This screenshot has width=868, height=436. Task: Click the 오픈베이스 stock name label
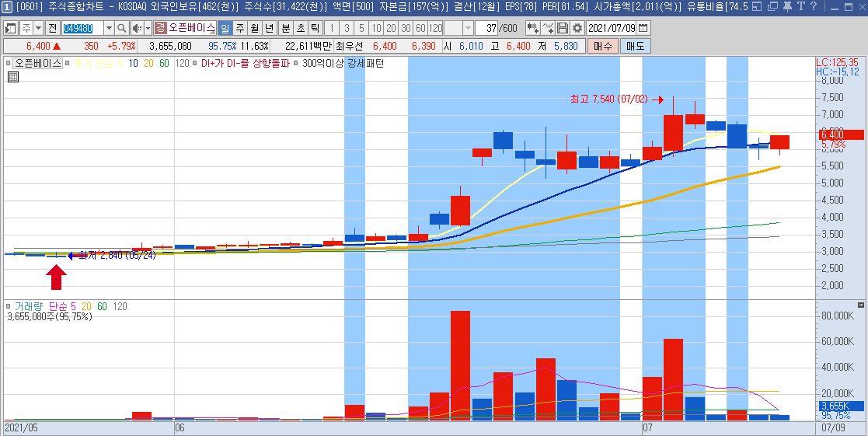tap(191, 28)
